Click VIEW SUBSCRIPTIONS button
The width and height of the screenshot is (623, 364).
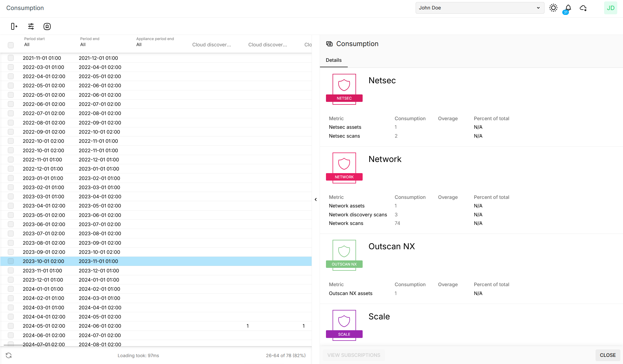354,355
